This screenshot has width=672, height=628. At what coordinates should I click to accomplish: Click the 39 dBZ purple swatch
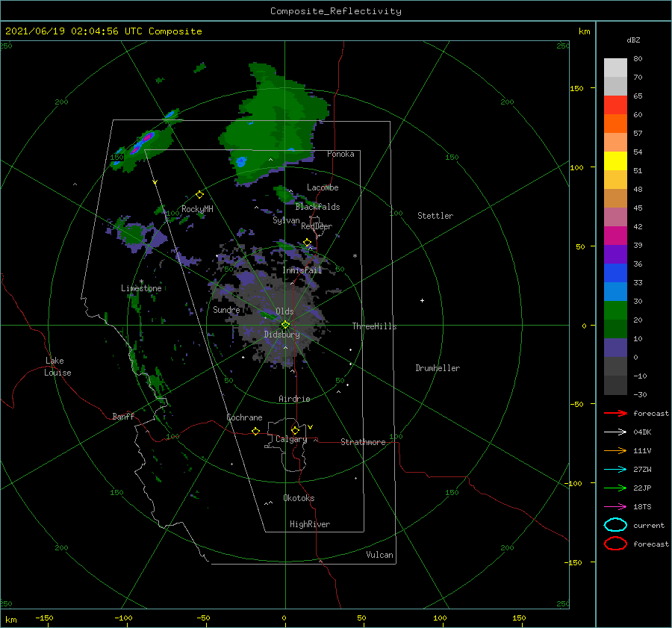coord(615,254)
